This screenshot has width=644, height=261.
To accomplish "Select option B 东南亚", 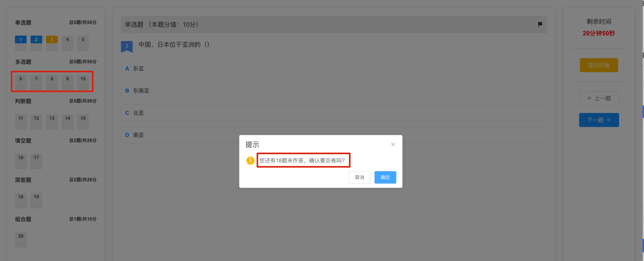I will 334,91.
